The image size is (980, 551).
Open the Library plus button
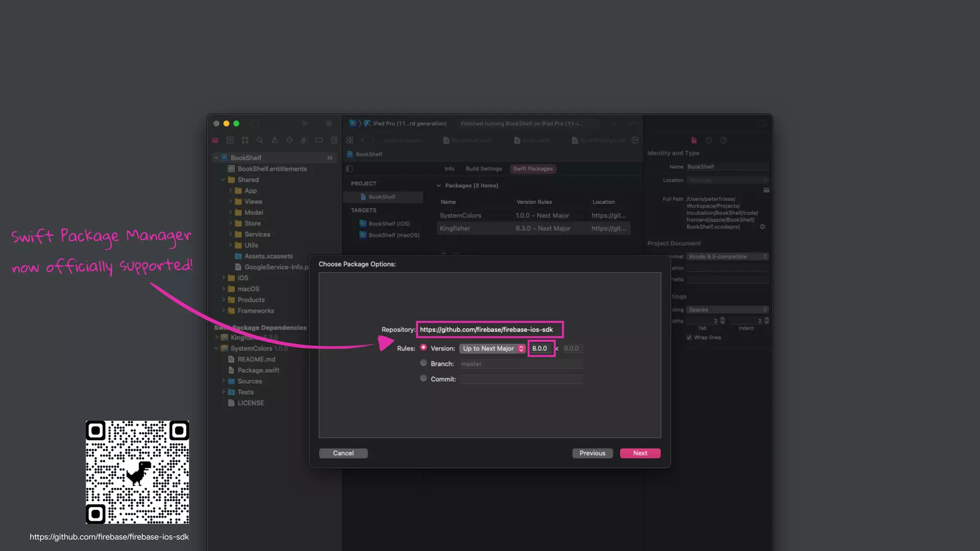(615, 123)
